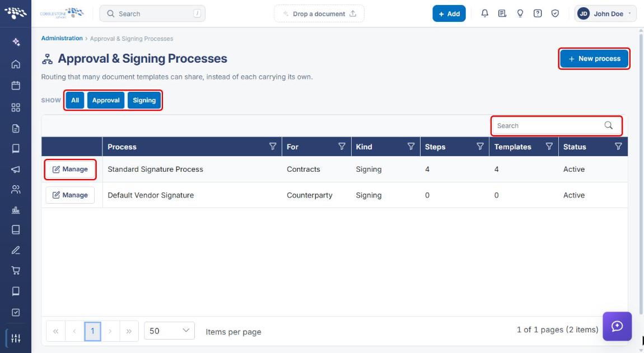644x353 pixels.
Task: Click the CobbleStone Software logo
Action: (x=62, y=13)
